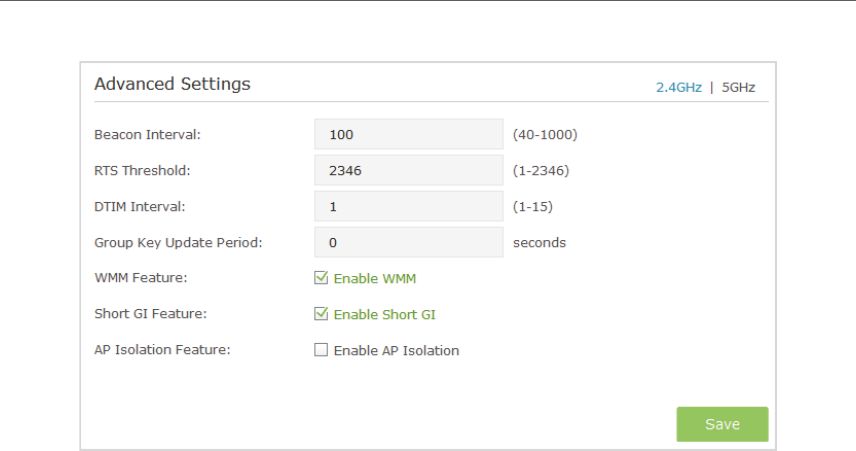Click the Advanced Settings heading
This screenshot has height=451, width=856.
point(173,84)
